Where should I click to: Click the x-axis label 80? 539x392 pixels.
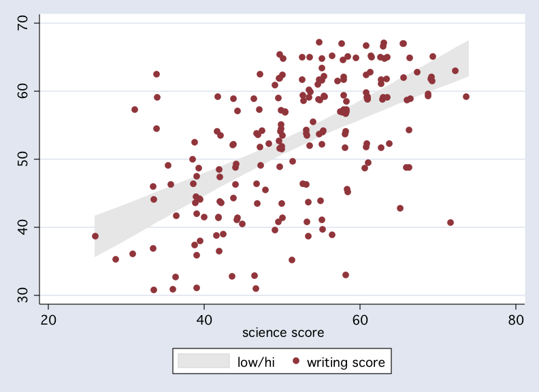tap(516, 320)
